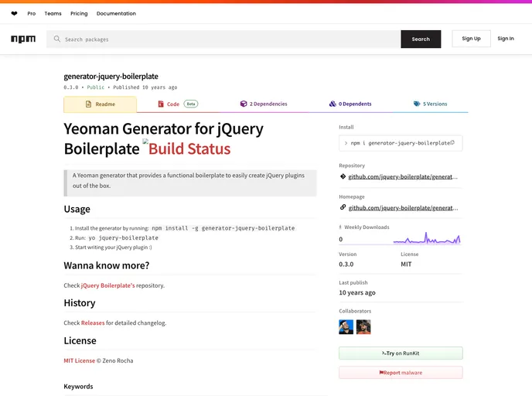
Task: Click the Weekly Downloads arrow icon
Action: (340, 227)
